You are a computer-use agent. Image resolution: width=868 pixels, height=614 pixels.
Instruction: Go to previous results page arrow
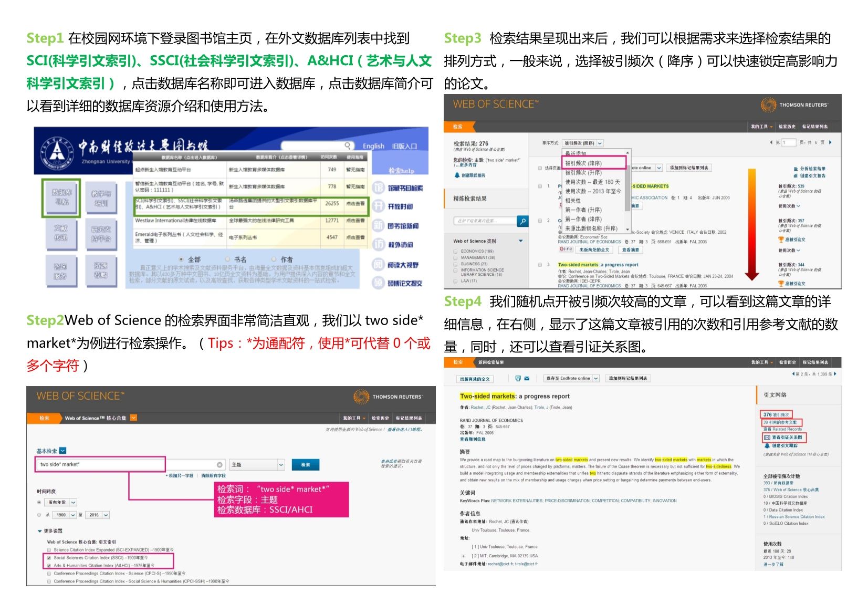tap(771, 142)
